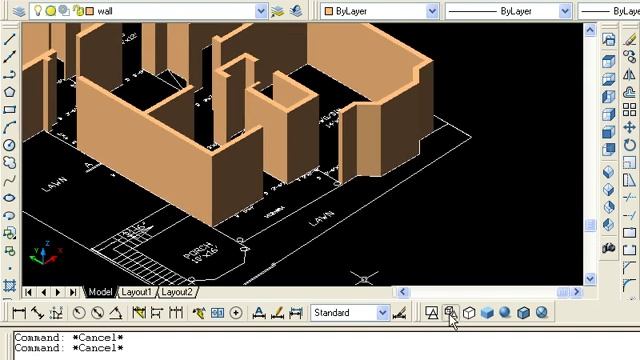Toggle freeze sun icon for wall layer

coord(50,11)
